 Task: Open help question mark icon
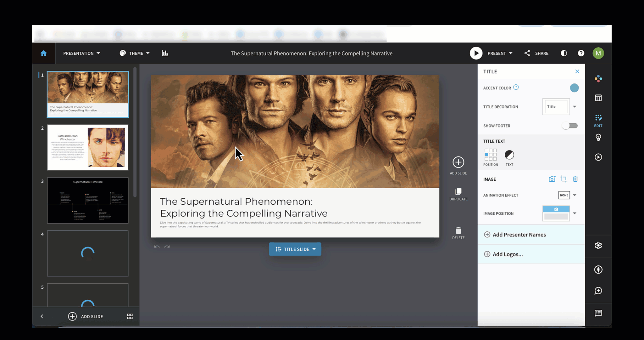[581, 53]
